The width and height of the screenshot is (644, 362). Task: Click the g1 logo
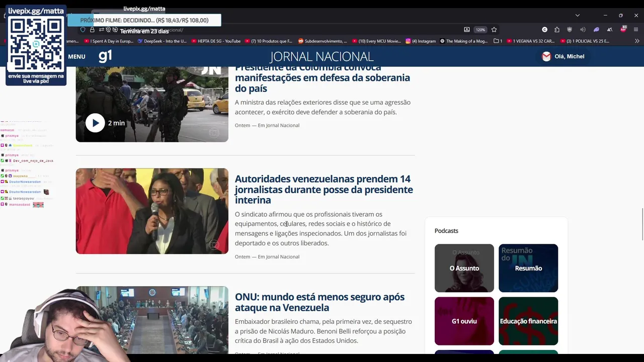pyautogui.click(x=105, y=56)
